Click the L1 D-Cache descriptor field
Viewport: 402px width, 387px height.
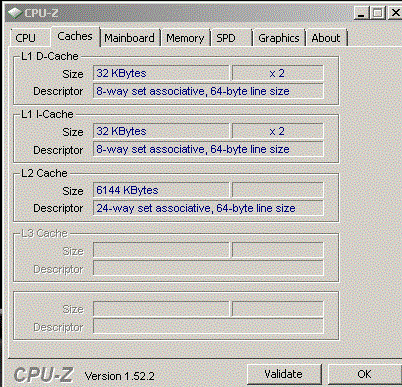tap(208, 91)
